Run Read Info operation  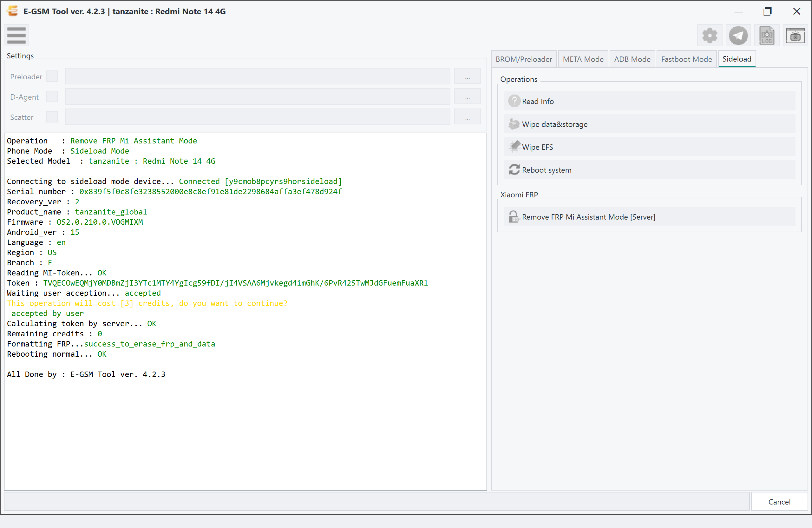649,101
